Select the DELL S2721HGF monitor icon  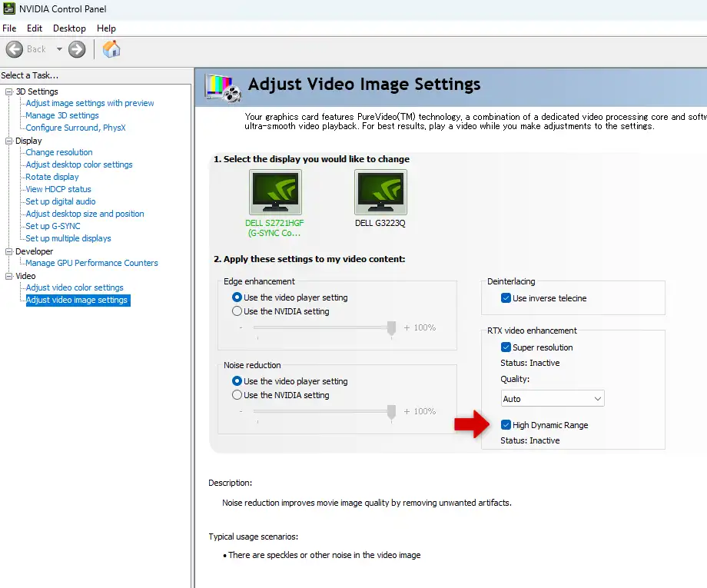[275, 191]
